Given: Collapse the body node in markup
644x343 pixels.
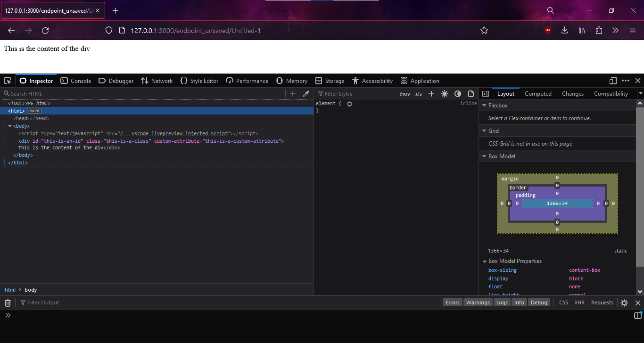Looking at the screenshot, I should [10, 126].
